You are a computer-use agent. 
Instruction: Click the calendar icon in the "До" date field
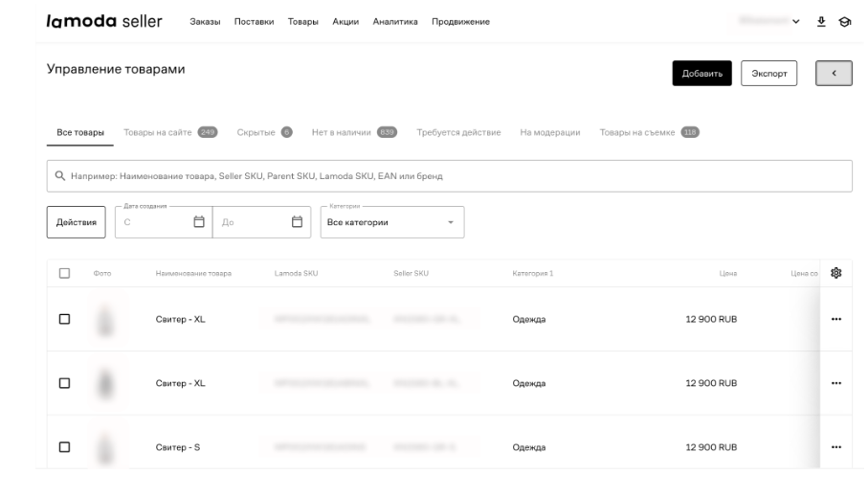[297, 222]
